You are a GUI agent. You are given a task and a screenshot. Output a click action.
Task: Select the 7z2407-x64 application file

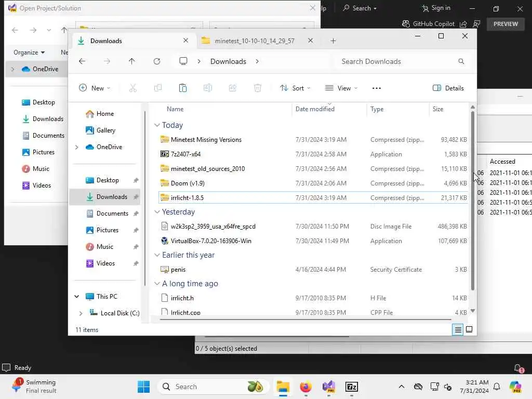tap(313, 154)
